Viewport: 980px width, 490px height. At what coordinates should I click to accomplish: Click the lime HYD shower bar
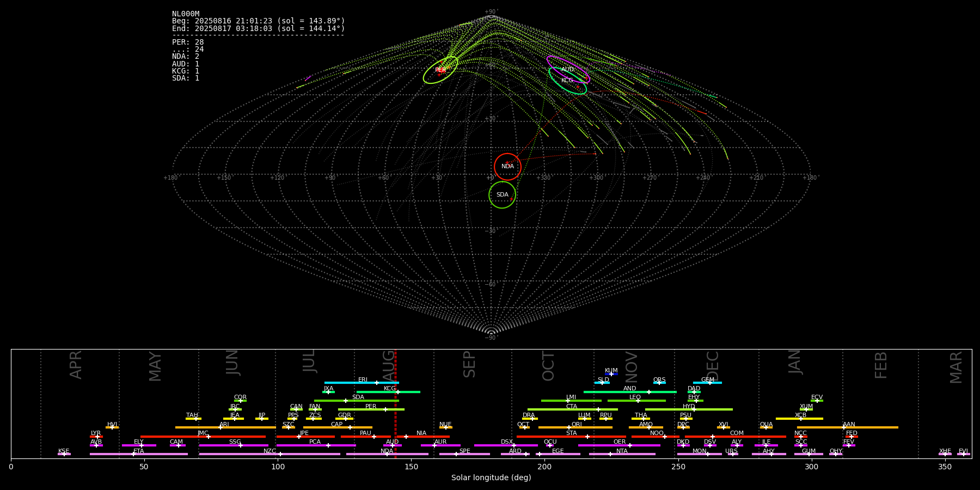coord(689,409)
